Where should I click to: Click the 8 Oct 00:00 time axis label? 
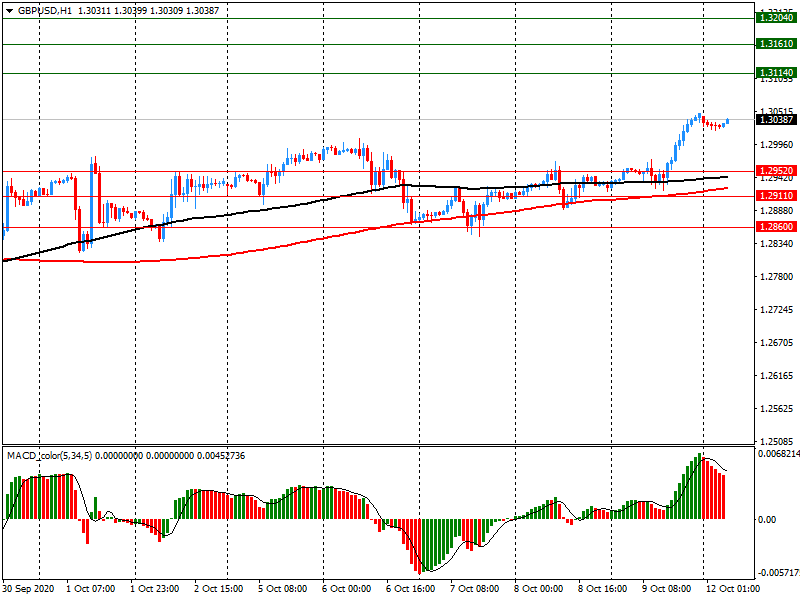pyautogui.click(x=539, y=589)
